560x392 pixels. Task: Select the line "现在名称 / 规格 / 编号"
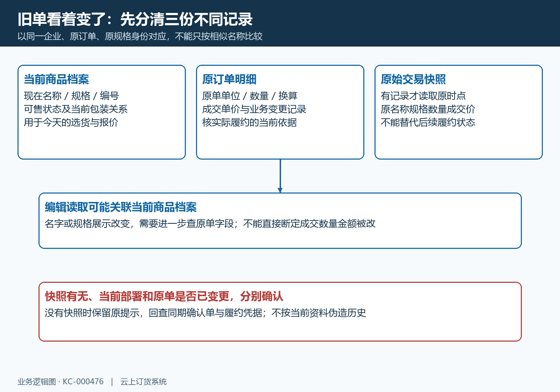71,96
